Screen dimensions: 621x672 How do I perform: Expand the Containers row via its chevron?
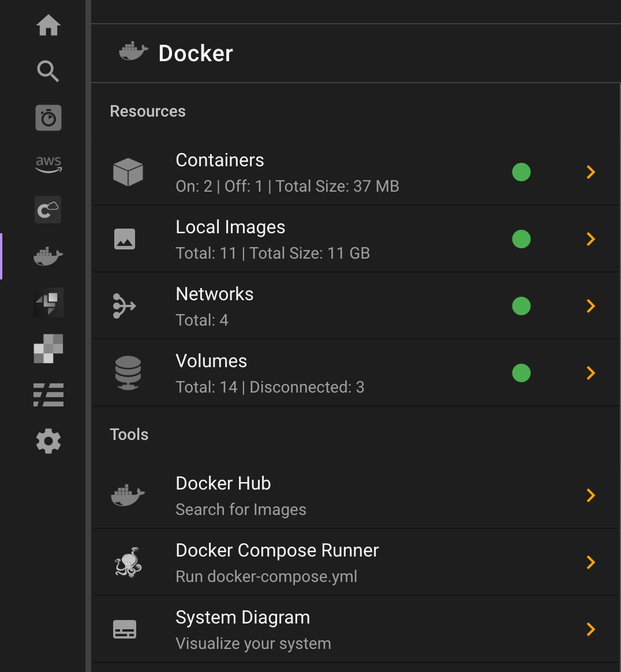[590, 171]
